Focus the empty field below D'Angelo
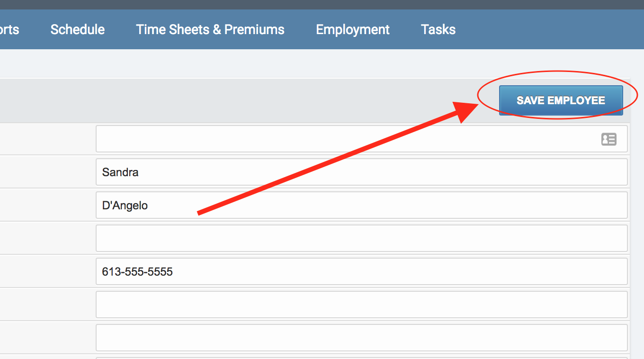Screen dimensions: 644x359 point(361,238)
